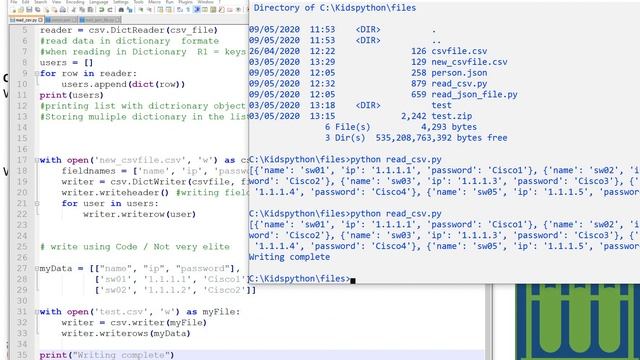Click the Open file toolbar icon
Screen dimensions: 640x360
tap(21, 9)
